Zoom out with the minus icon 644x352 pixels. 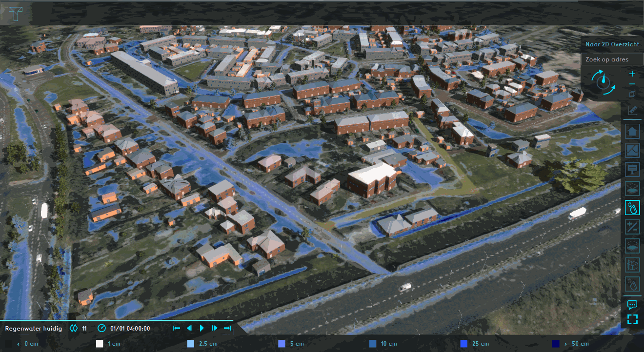(632, 84)
